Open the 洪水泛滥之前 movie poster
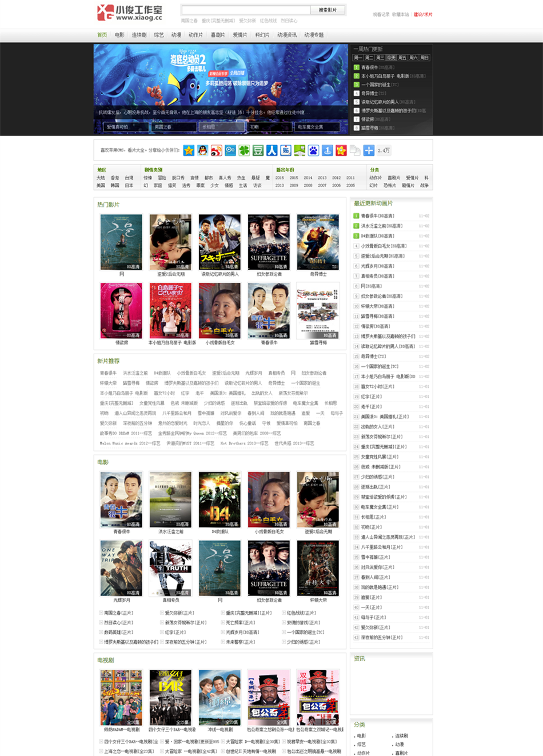The image size is (543, 756). pos(170,499)
